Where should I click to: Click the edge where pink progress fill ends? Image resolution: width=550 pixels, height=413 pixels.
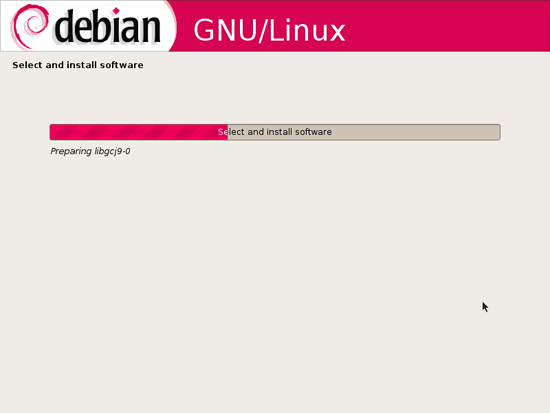(227, 132)
